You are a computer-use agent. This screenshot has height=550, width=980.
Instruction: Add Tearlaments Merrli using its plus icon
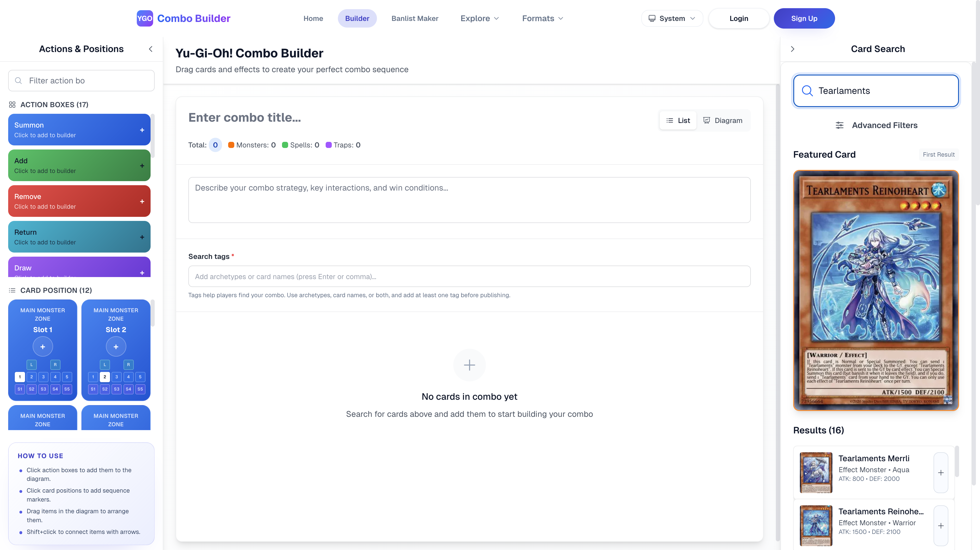tap(940, 473)
